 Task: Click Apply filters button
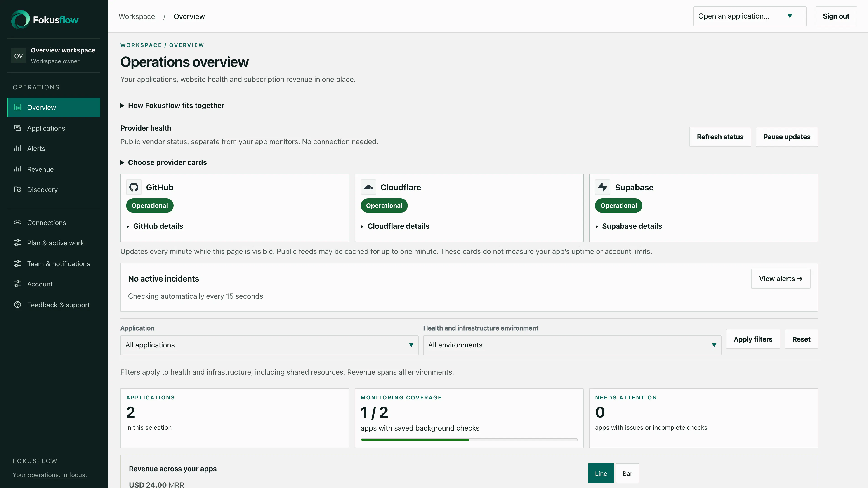[x=753, y=339]
